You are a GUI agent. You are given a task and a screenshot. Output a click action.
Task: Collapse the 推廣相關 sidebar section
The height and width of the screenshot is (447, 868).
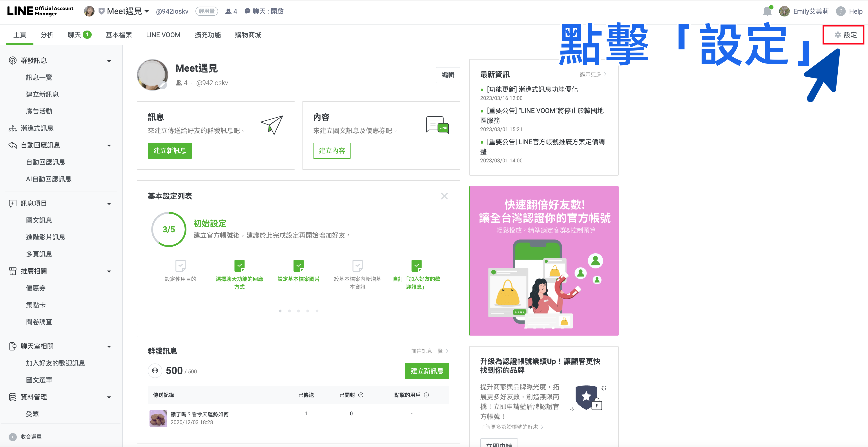point(109,271)
